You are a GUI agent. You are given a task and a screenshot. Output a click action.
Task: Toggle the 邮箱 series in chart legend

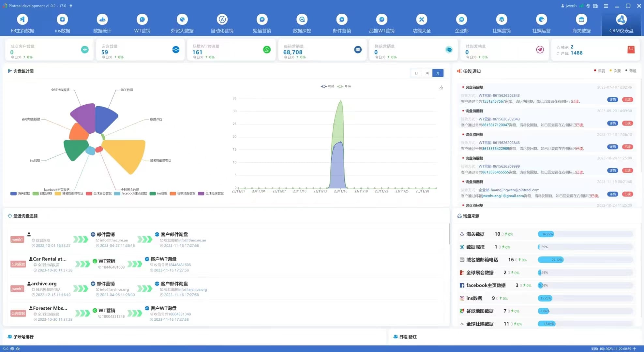click(x=328, y=86)
